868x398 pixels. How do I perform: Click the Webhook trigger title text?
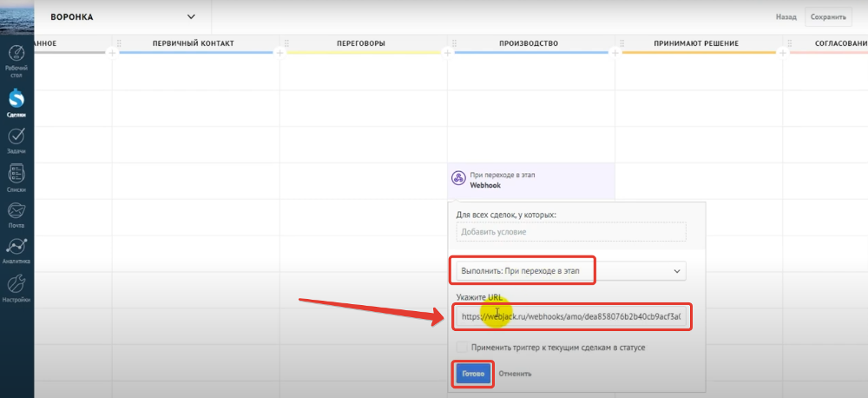[x=485, y=186]
